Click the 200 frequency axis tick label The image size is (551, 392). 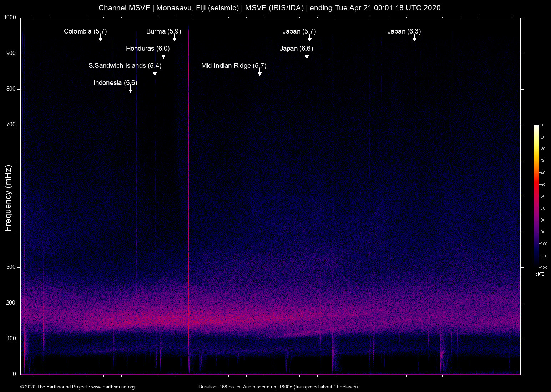[11, 303]
